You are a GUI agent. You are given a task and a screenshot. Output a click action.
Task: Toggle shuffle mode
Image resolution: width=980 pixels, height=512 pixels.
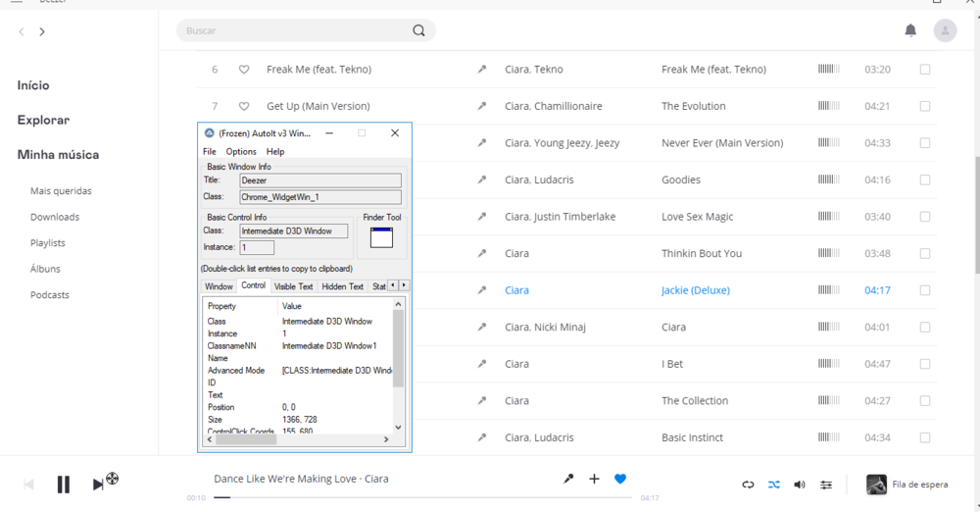[774, 485]
